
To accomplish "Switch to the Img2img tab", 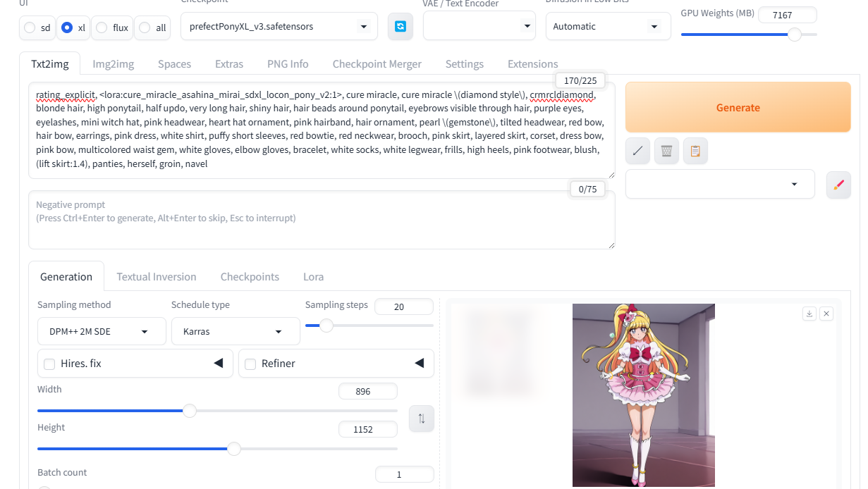I will click(x=113, y=64).
